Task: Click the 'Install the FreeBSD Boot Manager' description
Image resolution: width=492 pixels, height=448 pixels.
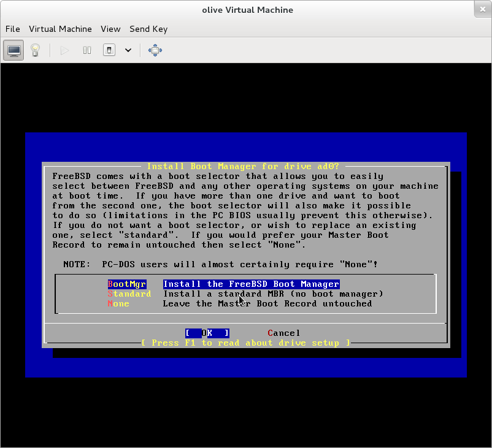Action: (x=251, y=284)
